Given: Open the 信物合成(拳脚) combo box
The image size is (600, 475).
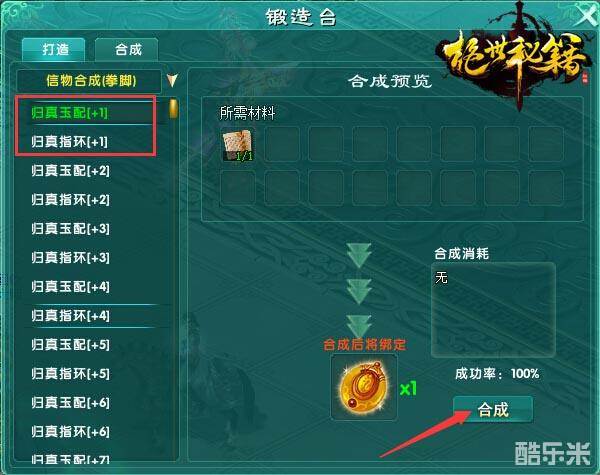Looking at the screenshot, I should tap(89, 81).
